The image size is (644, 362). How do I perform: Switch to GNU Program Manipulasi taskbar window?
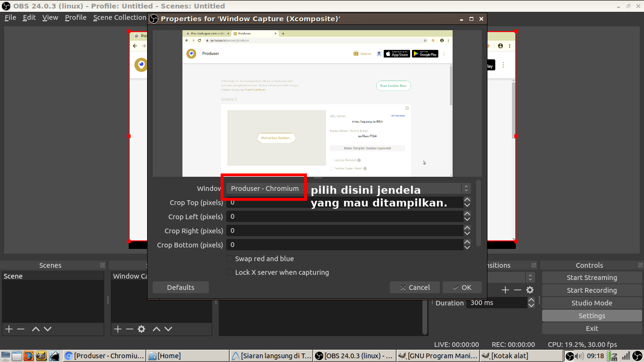point(438,356)
